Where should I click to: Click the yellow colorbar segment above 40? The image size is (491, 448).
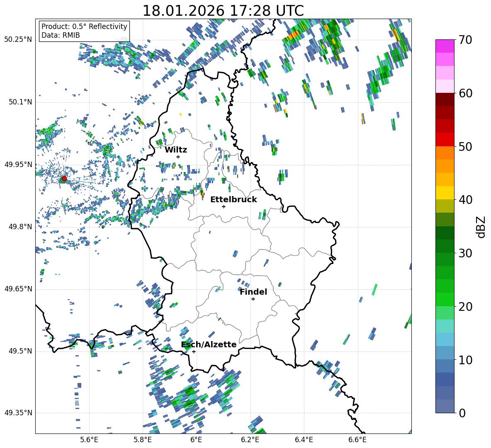[x=445, y=193]
